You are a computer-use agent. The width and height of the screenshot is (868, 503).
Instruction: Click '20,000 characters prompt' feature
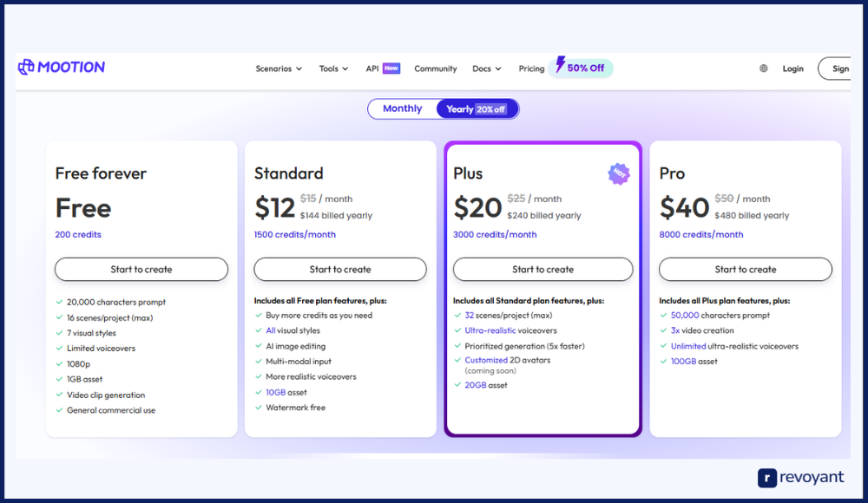pyautogui.click(x=116, y=302)
